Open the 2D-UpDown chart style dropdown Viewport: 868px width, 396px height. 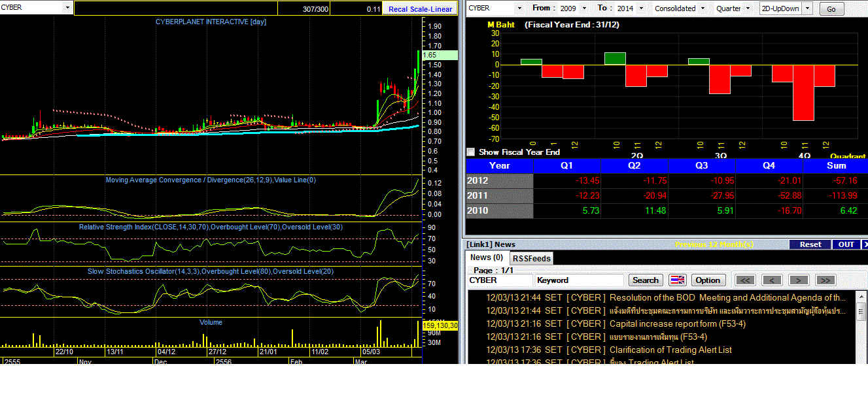807,8
